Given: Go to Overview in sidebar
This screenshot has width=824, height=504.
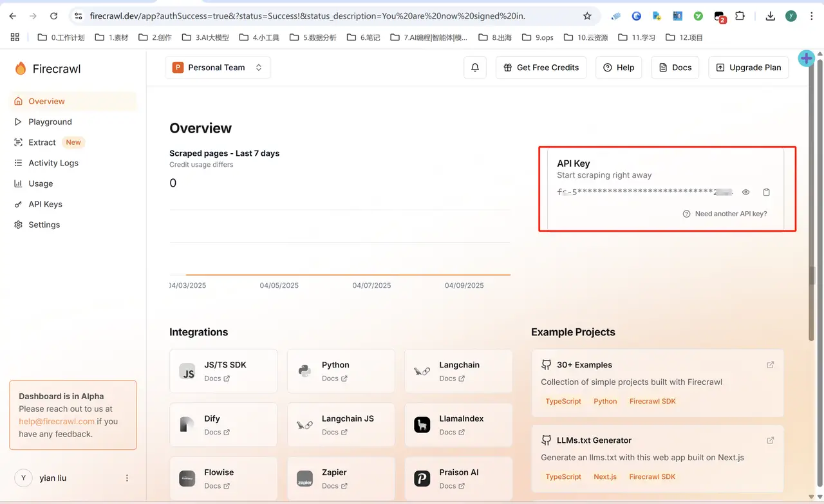Looking at the screenshot, I should 73,101.
